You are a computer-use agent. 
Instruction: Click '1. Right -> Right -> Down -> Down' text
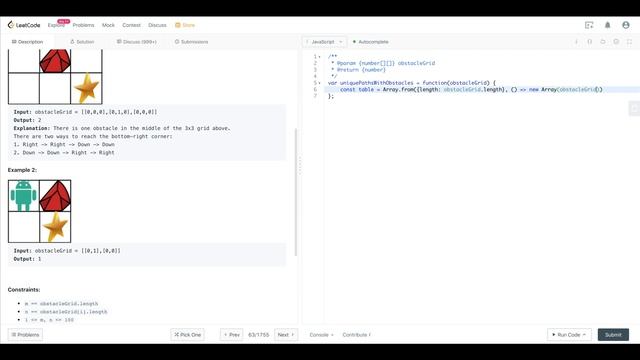tap(64, 144)
